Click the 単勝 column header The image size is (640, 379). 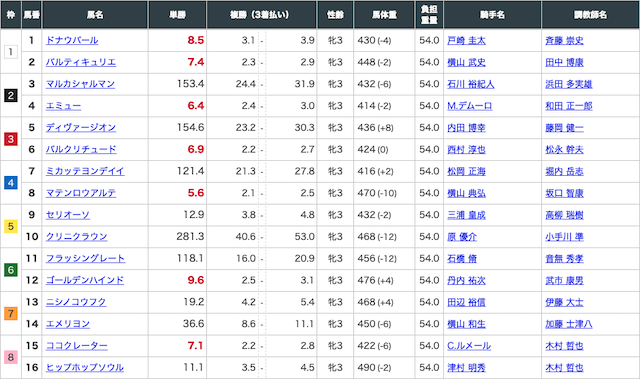click(178, 15)
